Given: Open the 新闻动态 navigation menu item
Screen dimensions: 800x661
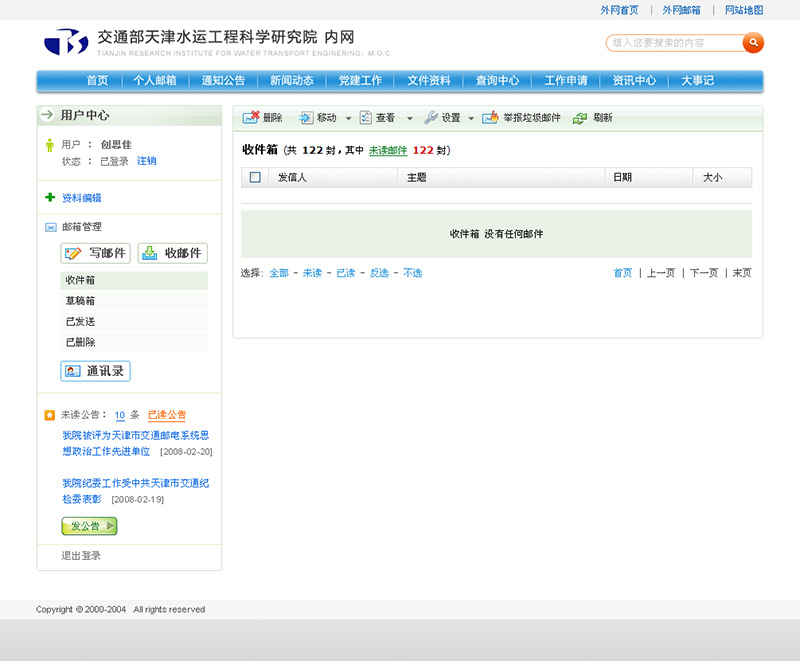Looking at the screenshot, I should (292, 81).
